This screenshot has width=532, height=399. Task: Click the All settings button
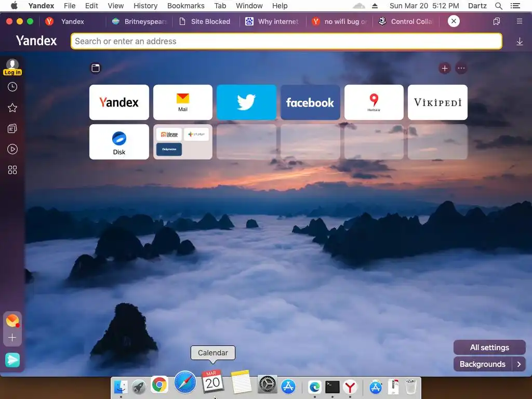[489, 348]
